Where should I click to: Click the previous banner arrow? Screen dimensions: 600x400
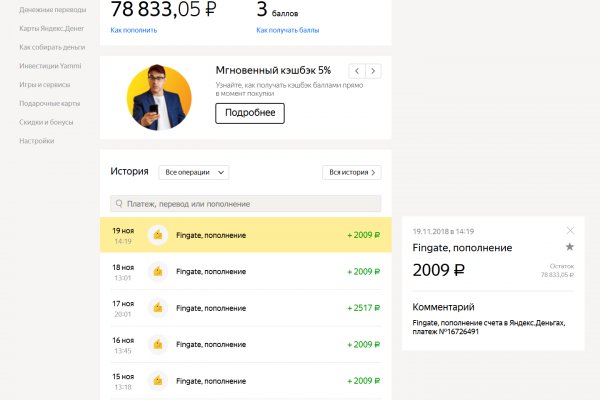[x=356, y=71]
